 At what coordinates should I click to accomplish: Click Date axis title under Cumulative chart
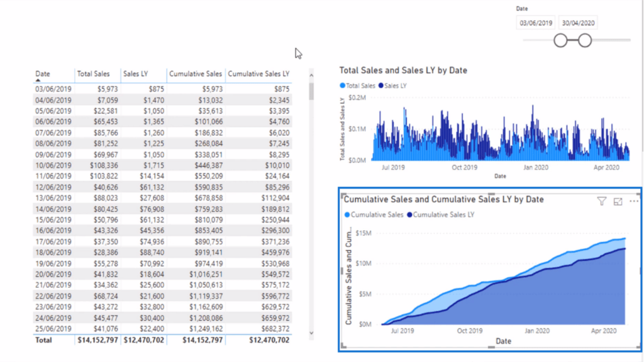[x=503, y=341]
